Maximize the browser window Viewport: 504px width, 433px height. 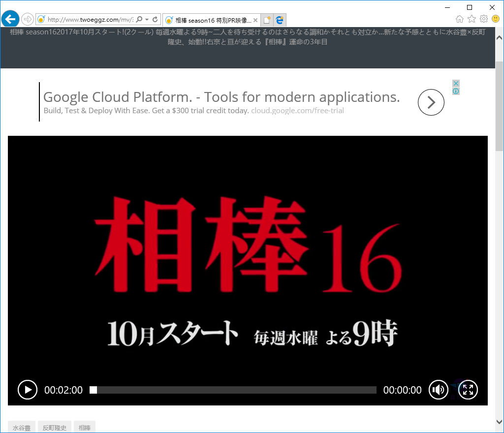(x=470, y=7)
